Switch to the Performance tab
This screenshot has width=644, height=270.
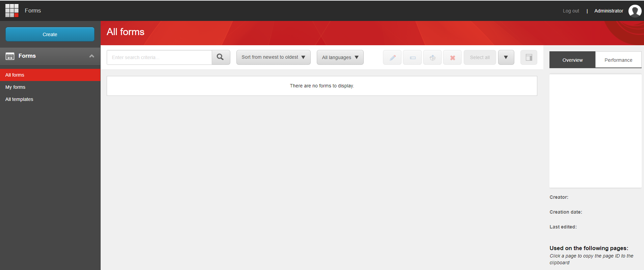[618, 60]
